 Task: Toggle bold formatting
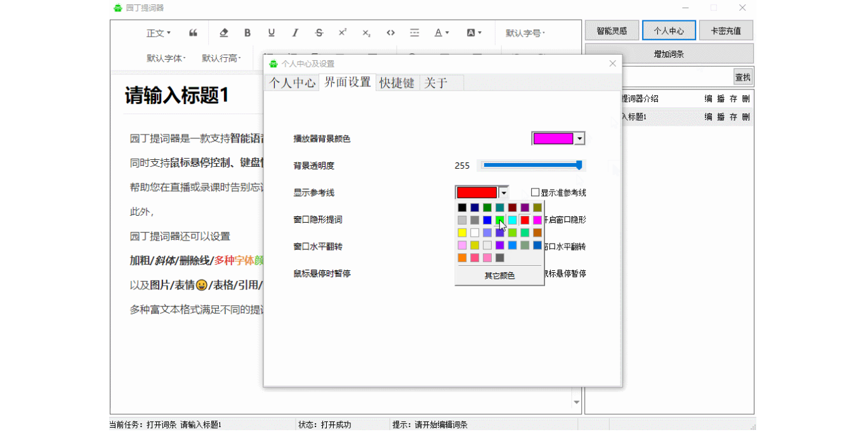(x=247, y=33)
